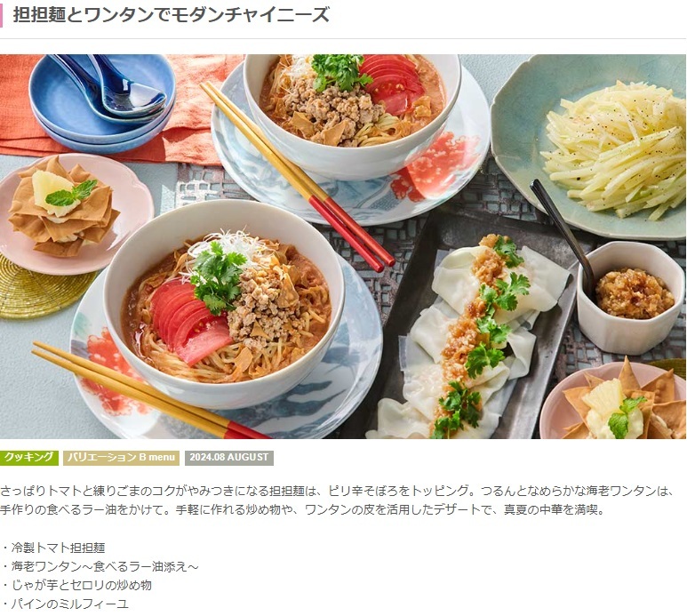Click the red-tipped chopsticks beside rear bowl

pyautogui.click(x=298, y=175)
